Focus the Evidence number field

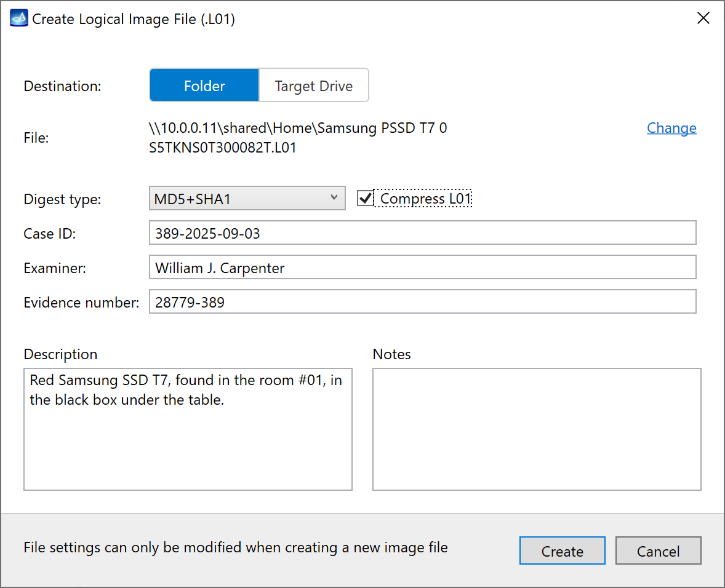422,301
